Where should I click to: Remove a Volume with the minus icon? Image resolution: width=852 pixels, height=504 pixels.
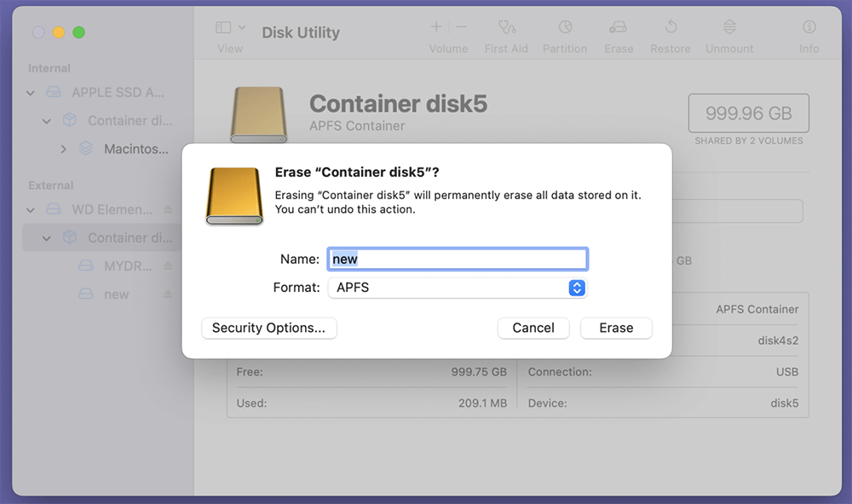tap(461, 26)
